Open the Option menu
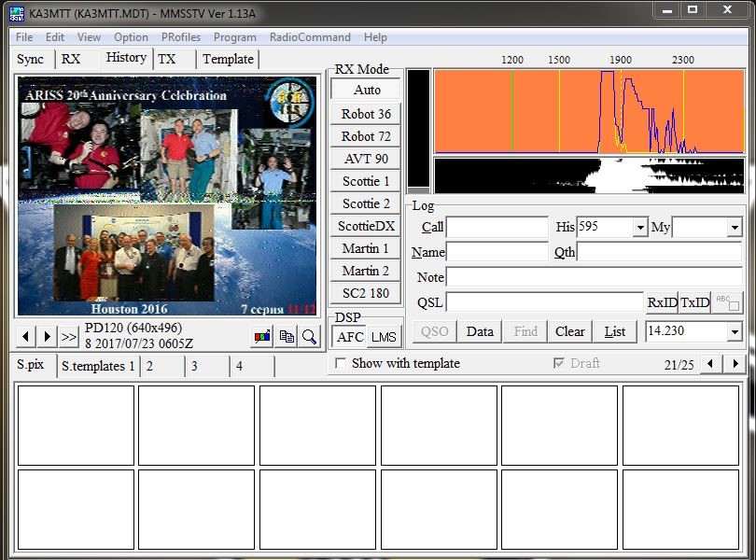Image resolution: width=756 pixels, height=560 pixels. pyautogui.click(x=131, y=37)
